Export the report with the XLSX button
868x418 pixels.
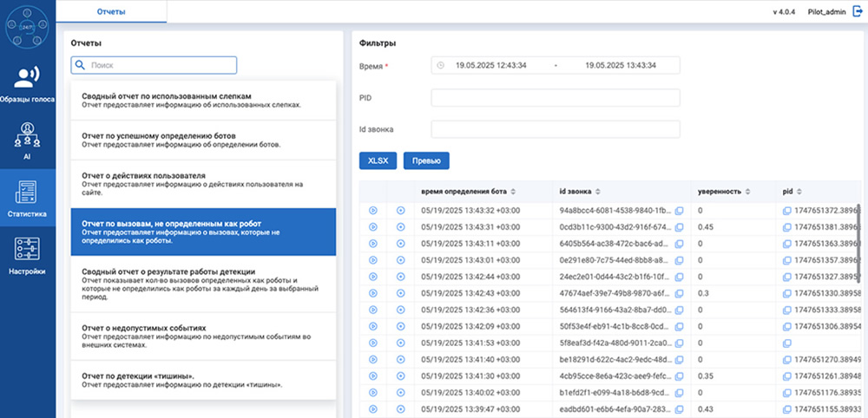click(378, 160)
